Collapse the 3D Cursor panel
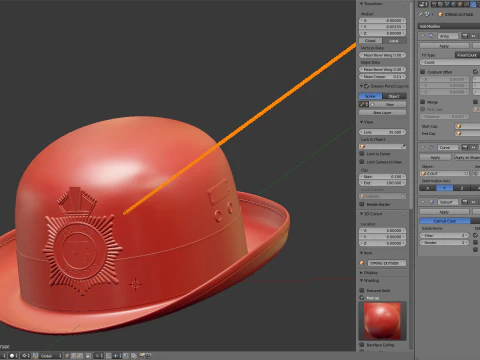This screenshot has width=480, height=360. click(x=361, y=214)
